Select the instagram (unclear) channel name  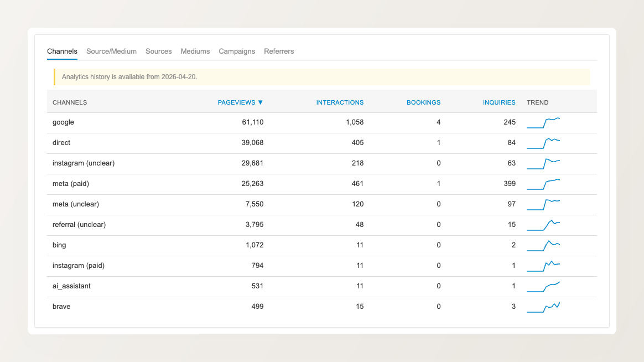click(84, 163)
